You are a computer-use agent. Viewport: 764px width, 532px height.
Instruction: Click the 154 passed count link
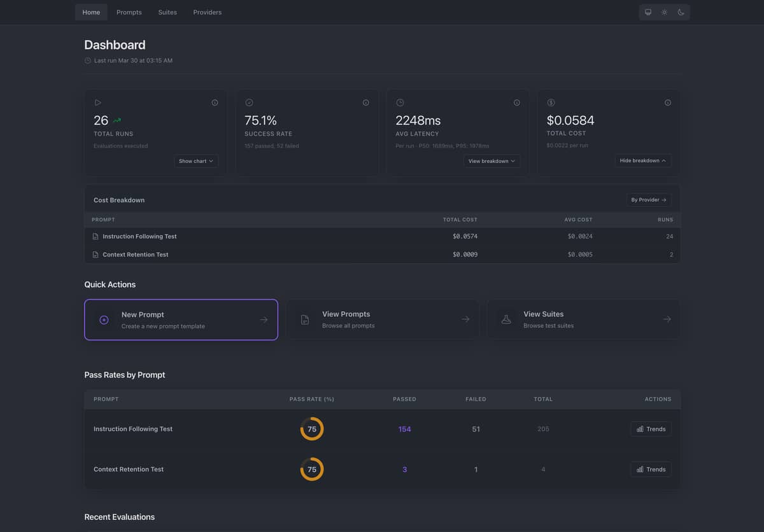coord(404,429)
